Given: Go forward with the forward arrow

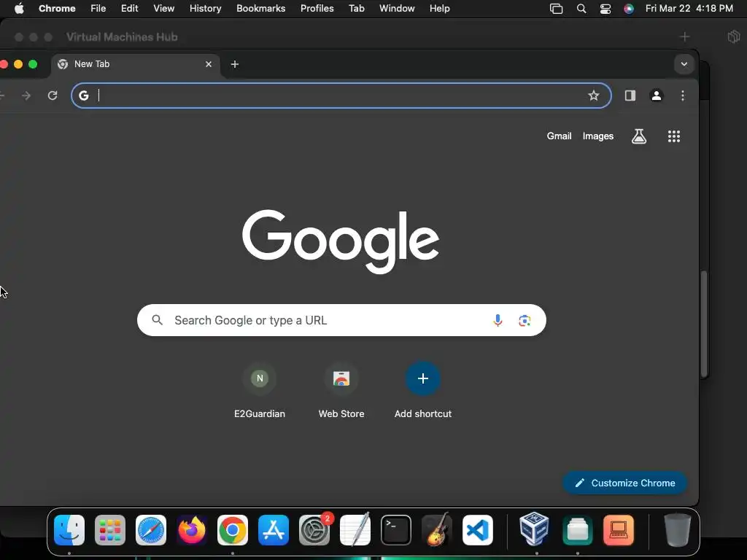Looking at the screenshot, I should pyautogui.click(x=26, y=96).
